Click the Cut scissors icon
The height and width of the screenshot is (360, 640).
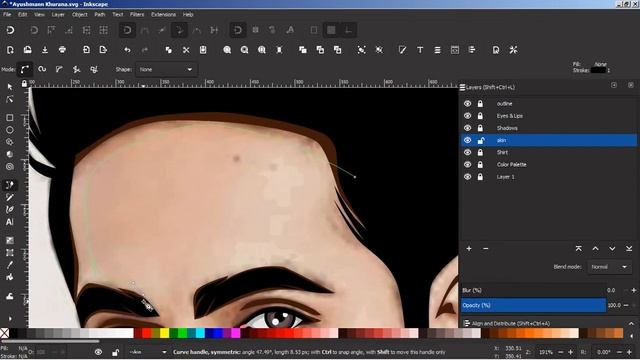click(186, 50)
